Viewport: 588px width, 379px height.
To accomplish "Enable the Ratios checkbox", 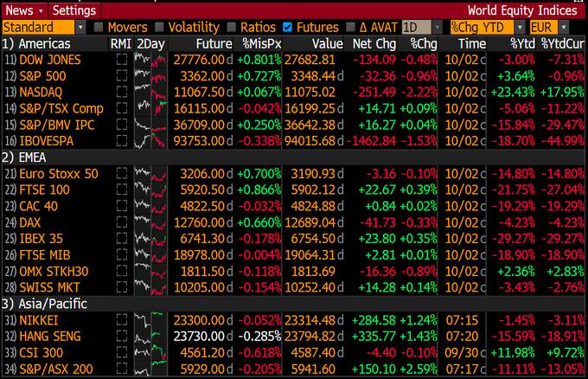I will coord(232,27).
